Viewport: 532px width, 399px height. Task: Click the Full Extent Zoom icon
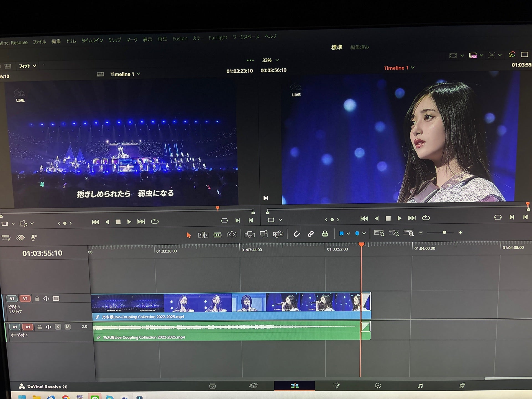click(379, 233)
